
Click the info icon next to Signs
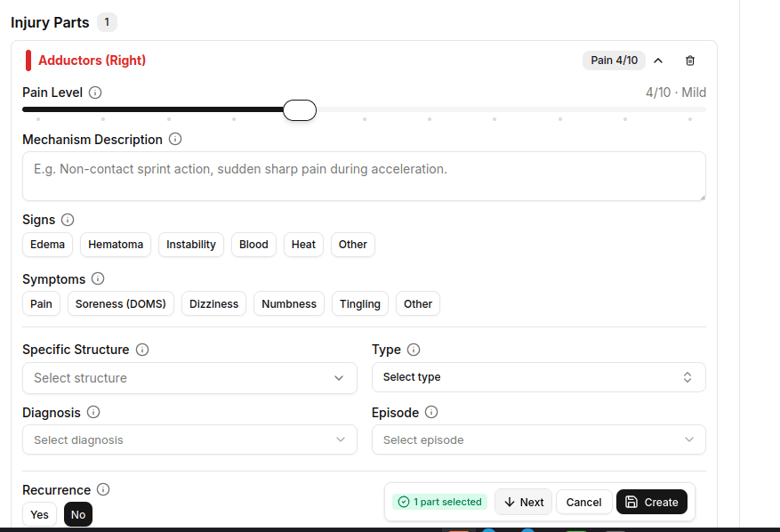68,220
